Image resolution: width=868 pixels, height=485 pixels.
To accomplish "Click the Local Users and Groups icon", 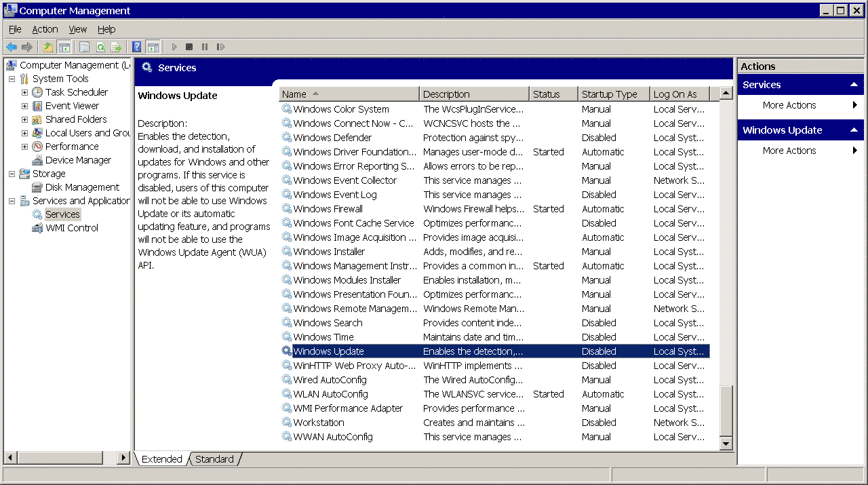I will click(37, 133).
